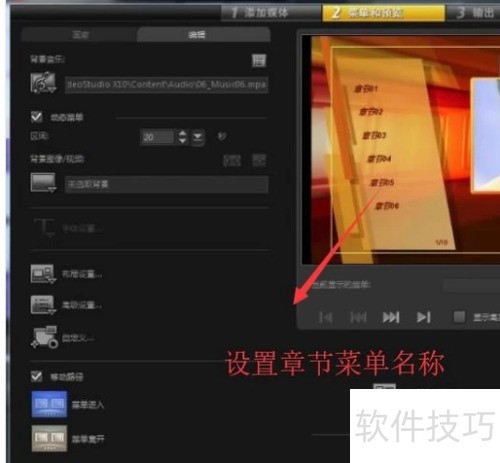Image resolution: width=500 pixels, height=463 pixels.
Task: Open the 自定义 customize icon
Action: tap(44, 337)
